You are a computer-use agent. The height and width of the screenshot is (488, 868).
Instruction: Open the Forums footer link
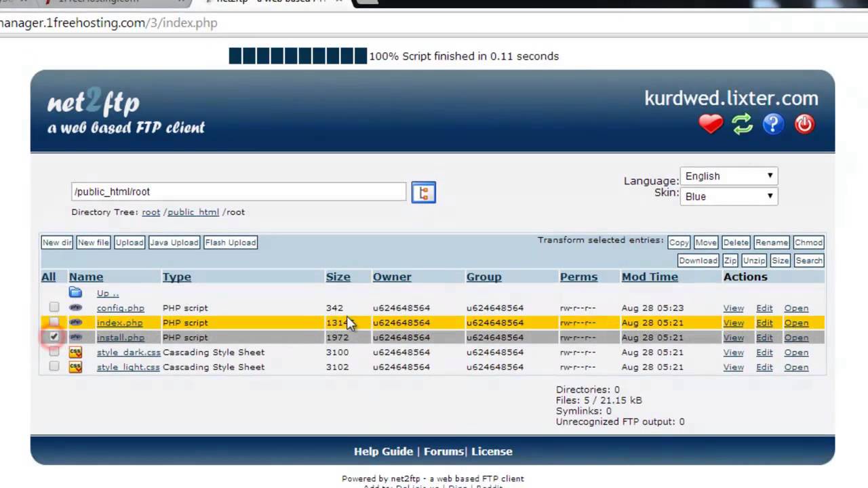(443, 451)
